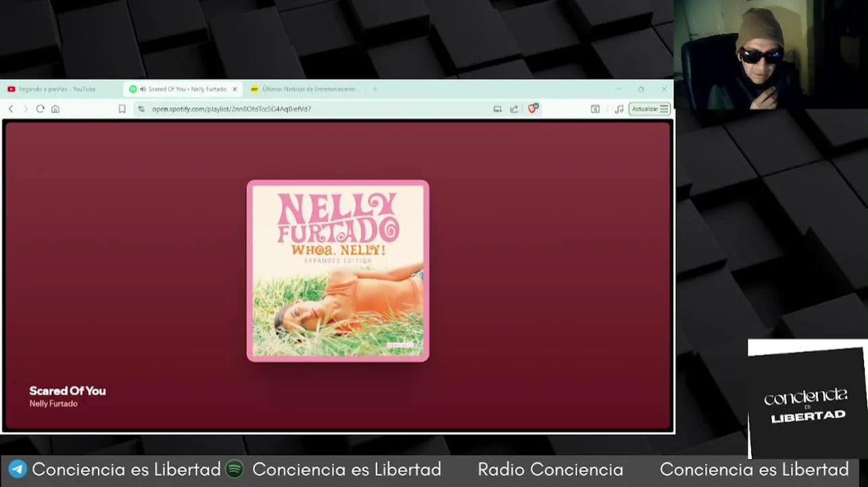Open the browser home page
The image size is (868, 487).
click(x=55, y=109)
